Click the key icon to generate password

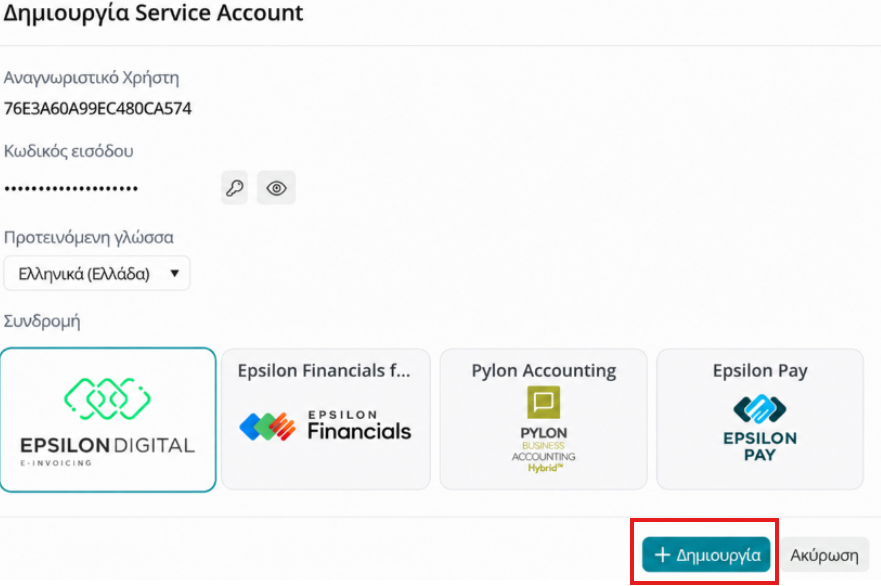[234, 188]
